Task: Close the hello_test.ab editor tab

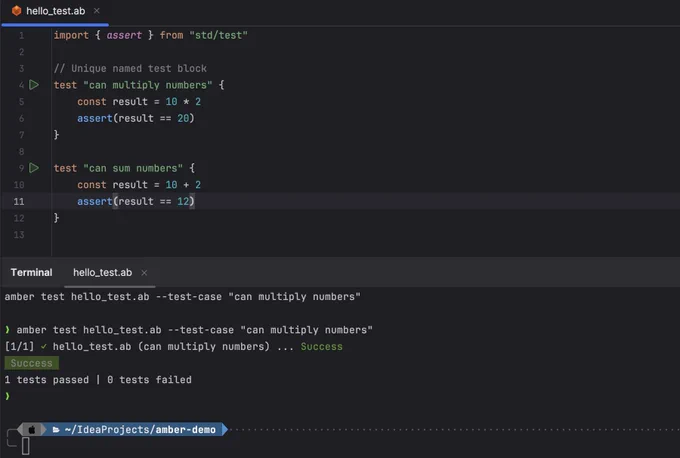Action: pos(97,11)
